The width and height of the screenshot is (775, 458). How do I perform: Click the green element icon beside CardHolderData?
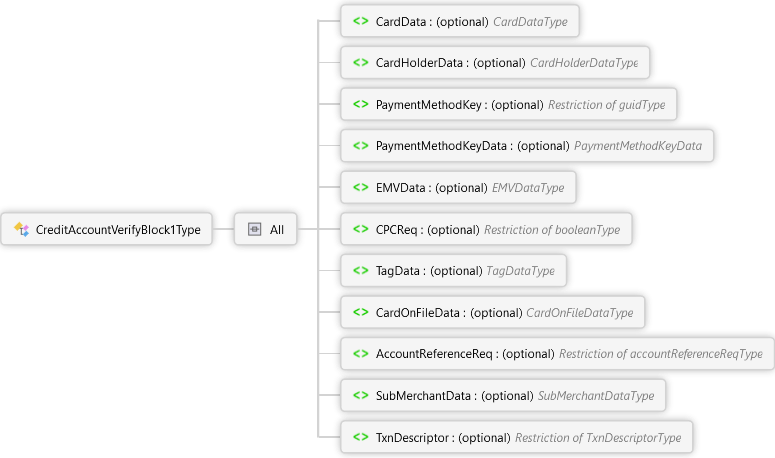click(x=360, y=63)
